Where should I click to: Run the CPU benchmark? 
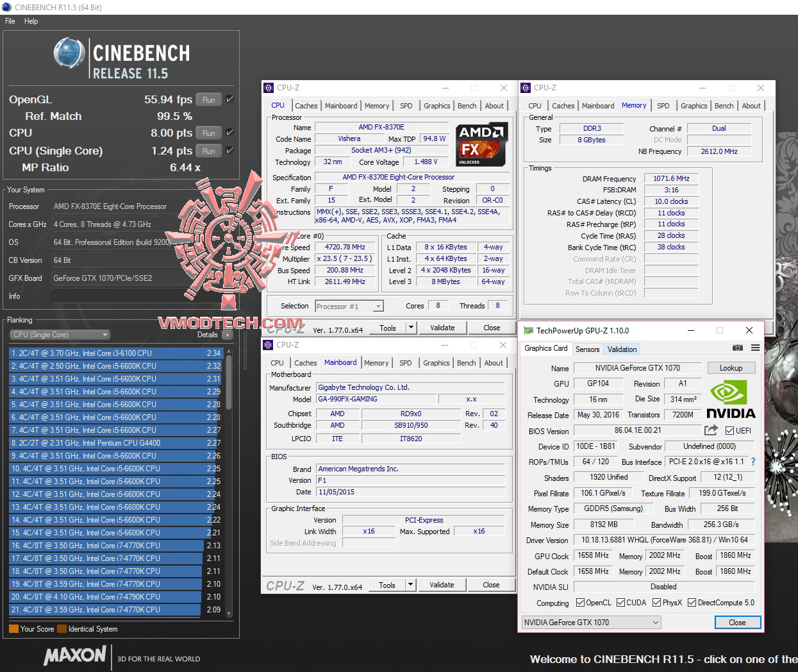point(209,133)
